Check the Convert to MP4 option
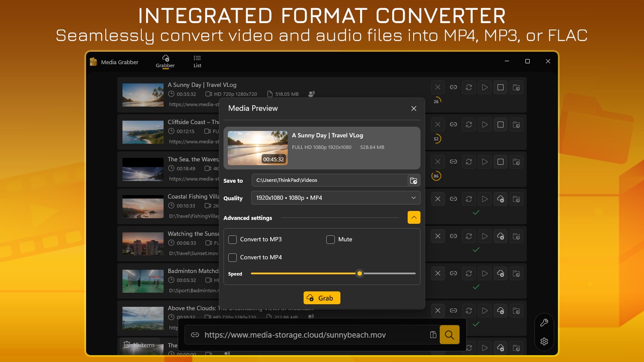The height and width of the screenshot is (362, 644). point(233,258)
